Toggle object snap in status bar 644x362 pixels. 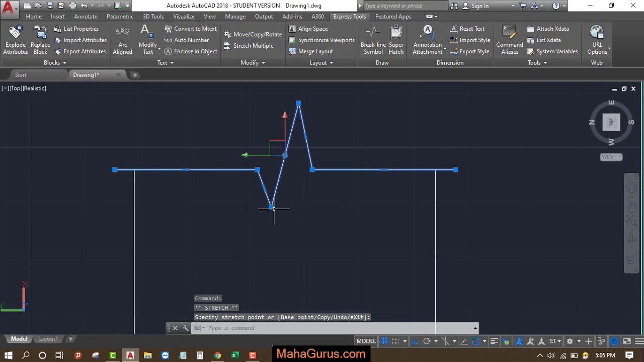coord(476,341)
